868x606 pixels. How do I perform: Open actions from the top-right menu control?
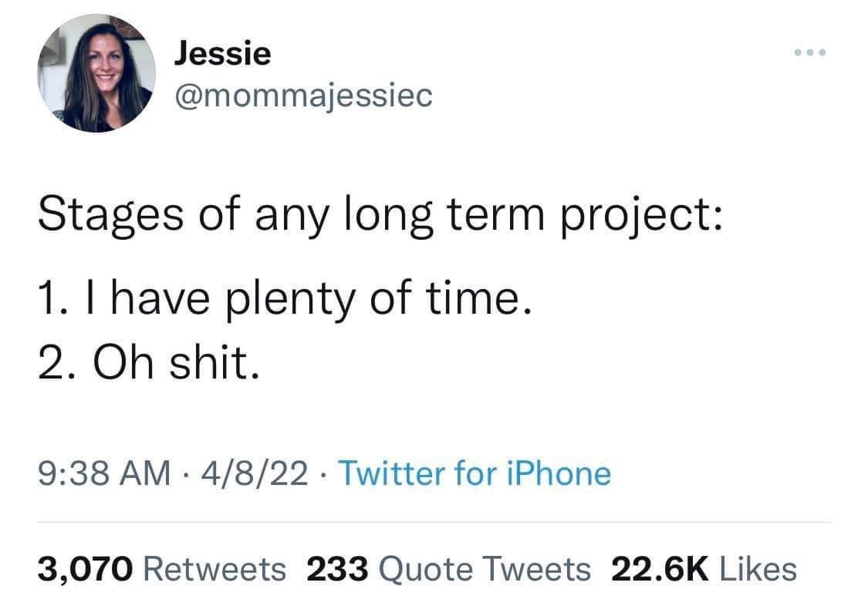tap(809, 52)
